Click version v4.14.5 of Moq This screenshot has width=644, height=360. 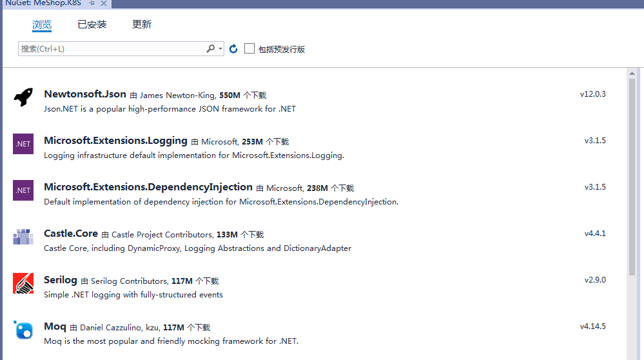coord(592,326)
